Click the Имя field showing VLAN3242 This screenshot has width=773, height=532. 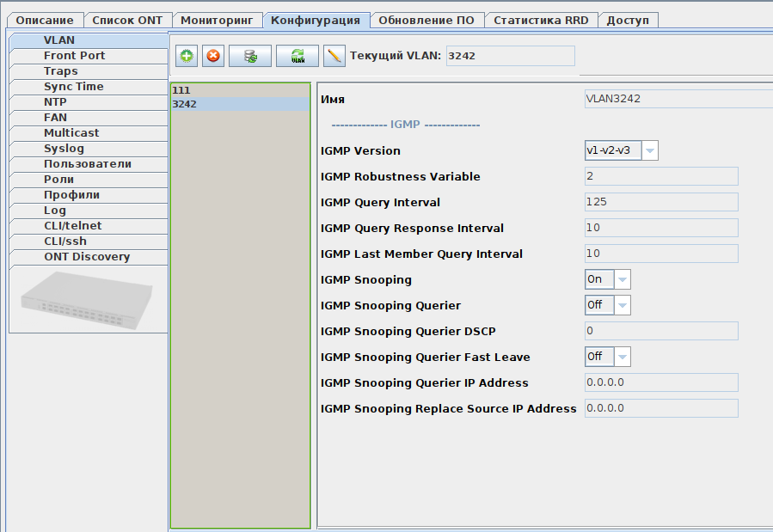(678, 99)
